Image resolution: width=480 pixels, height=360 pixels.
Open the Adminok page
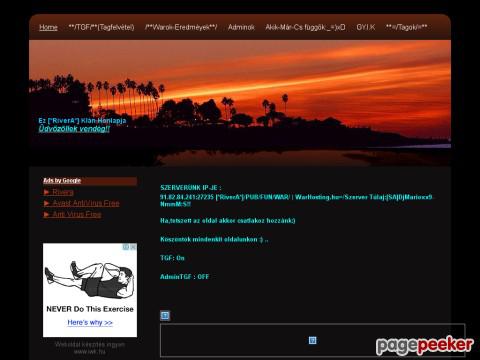point(241,27)
